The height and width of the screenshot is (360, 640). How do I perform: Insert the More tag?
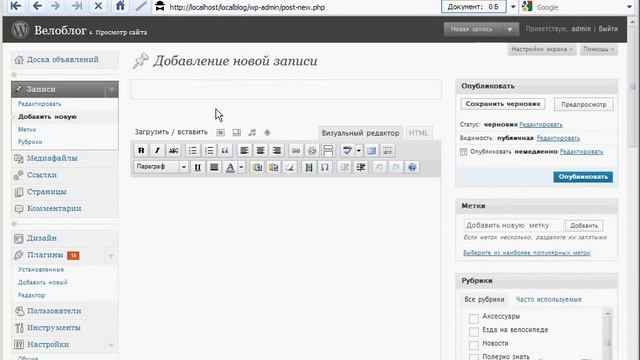pos(328,151)
